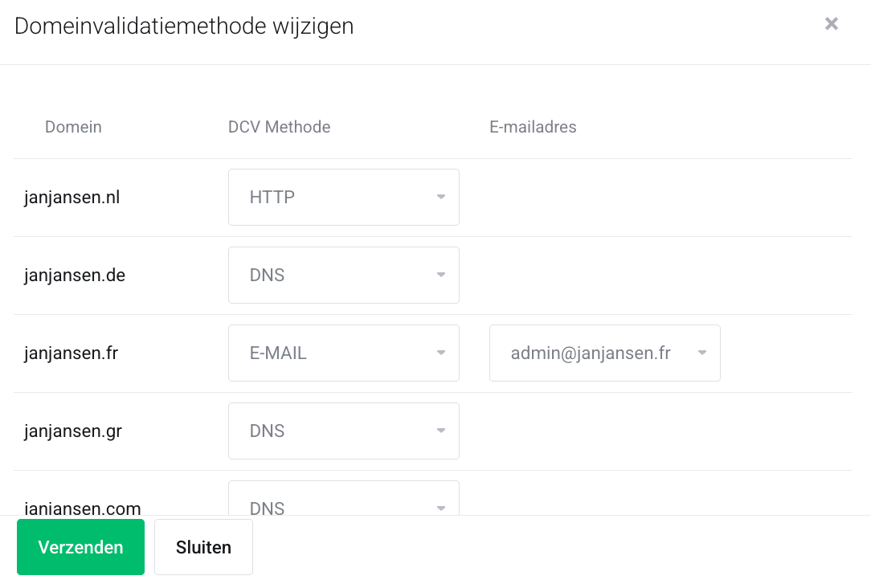
Task: Open DCV method dropdown for janjansen.de
Action: 343,275
